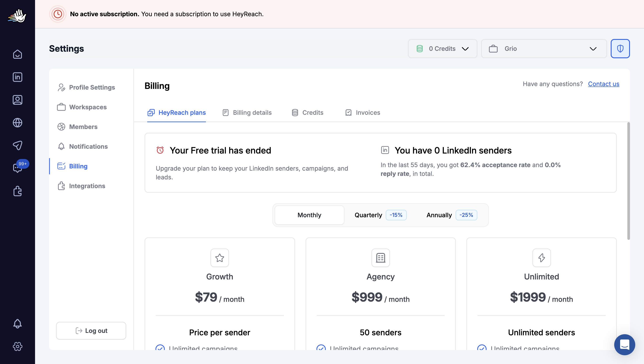644x364 pixels.
Task: Open the globe icon in left sidebar
Action: 17,122
